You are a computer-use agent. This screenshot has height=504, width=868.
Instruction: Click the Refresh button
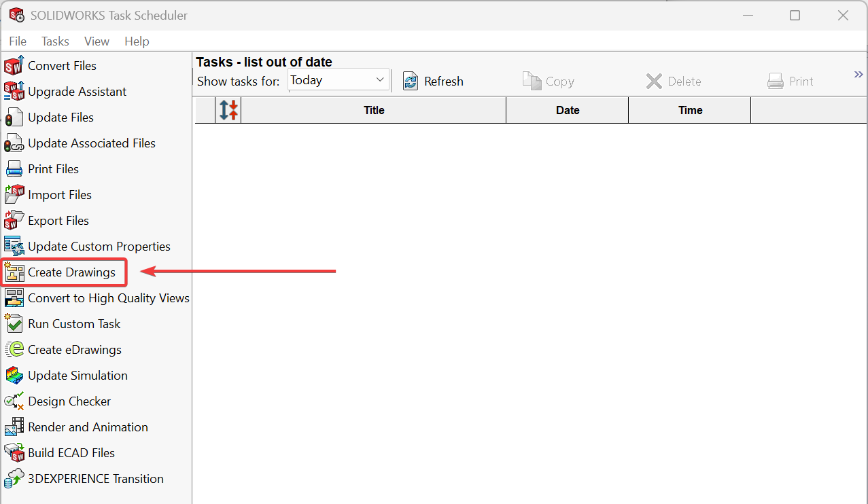coord(434,82)
